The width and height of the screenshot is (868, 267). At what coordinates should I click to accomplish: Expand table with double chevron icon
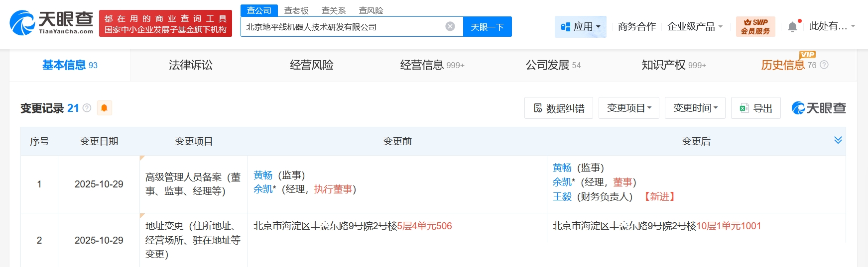(838, 140)
